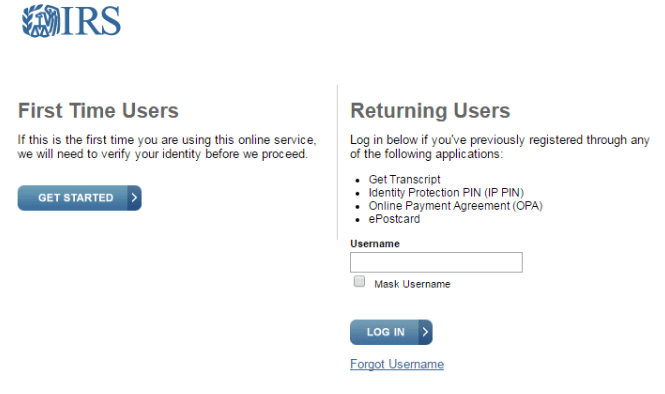Select the ePostcard list item

click(x=394, y=219)
